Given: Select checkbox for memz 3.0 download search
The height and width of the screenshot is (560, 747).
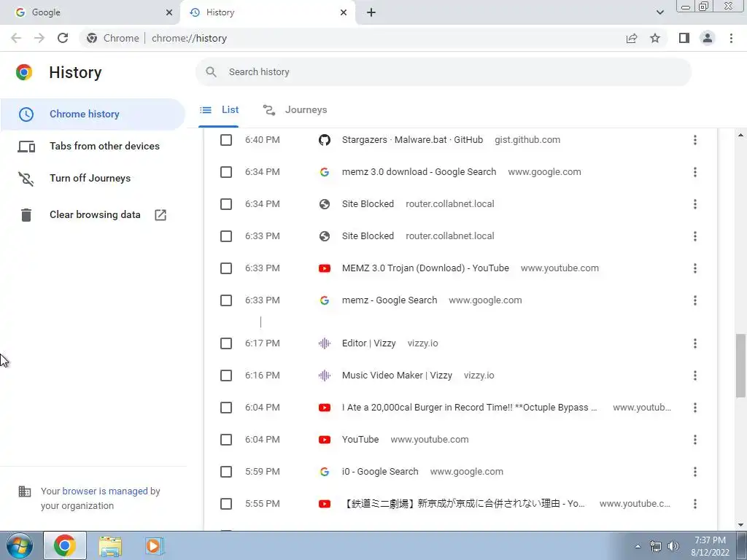Looking at the screenshot, I should (x=226, y=172).
